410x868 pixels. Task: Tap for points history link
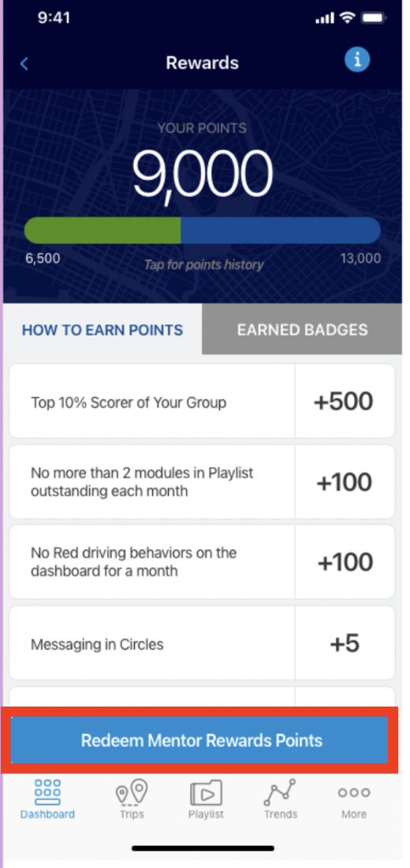[x=204, y=265]
